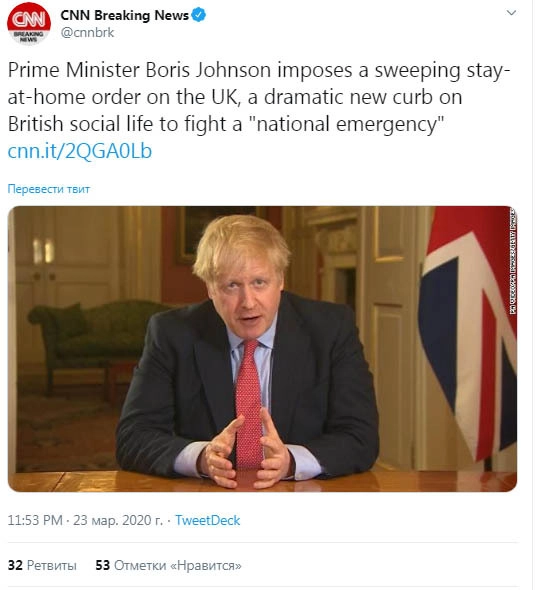Click Перевести твит to translate the tweet
Image resolution: width=549 pixels, height=590 pixels.
click(49, 189)
